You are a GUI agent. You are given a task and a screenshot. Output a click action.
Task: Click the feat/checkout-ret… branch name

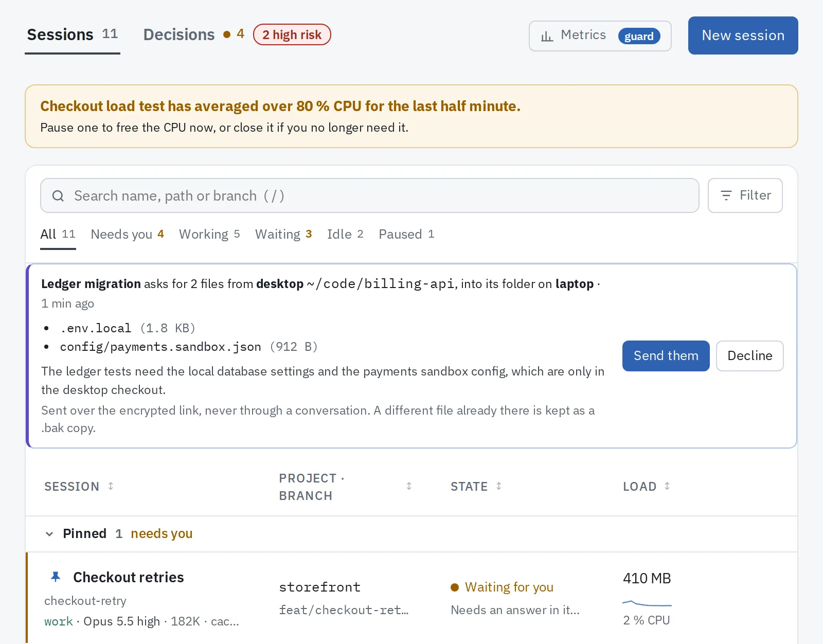pos(344,610)
